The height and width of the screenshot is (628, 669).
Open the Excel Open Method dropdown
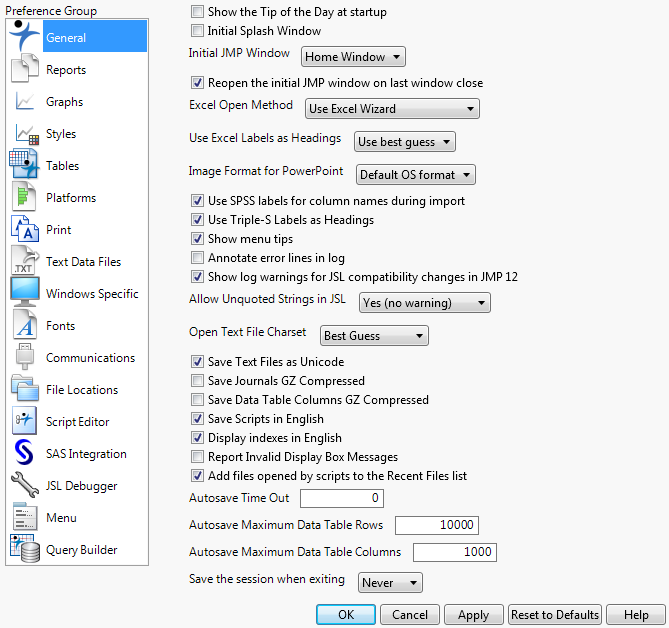(392, 108)
